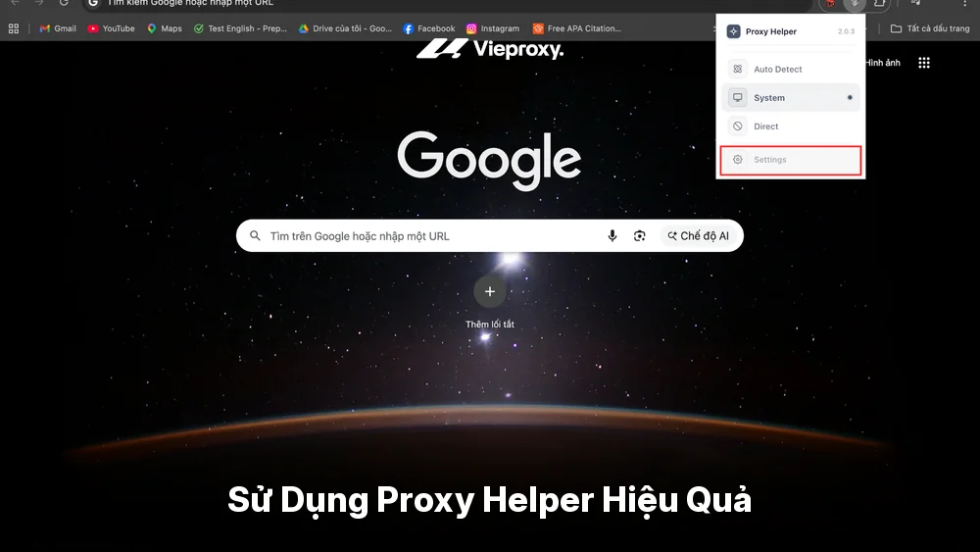Click the Test English checkmark icon
The width and height of the screenshot is (980, 552).
199,28
